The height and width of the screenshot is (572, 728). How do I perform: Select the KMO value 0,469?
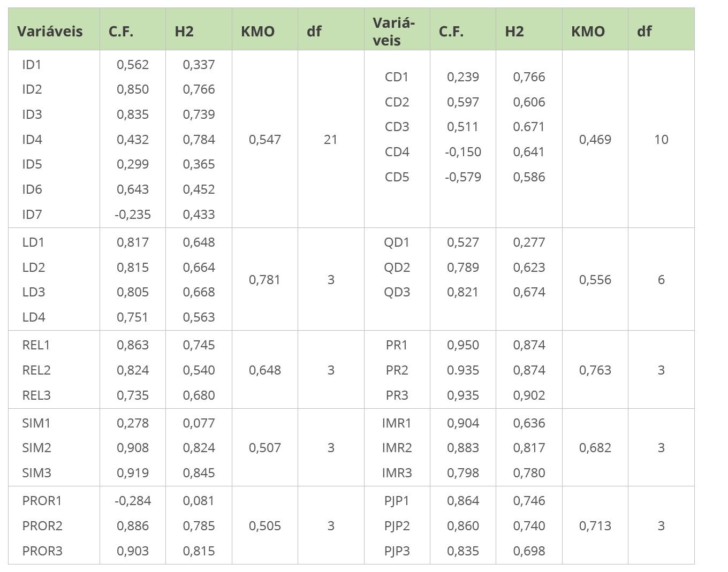(595, 140)
